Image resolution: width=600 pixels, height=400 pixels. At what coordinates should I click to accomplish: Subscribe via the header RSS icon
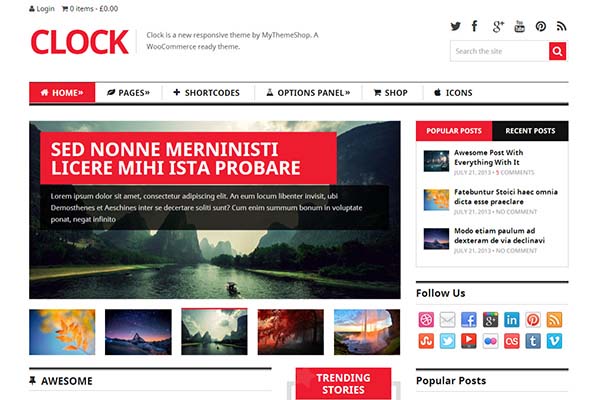click(x=561, y=26)
